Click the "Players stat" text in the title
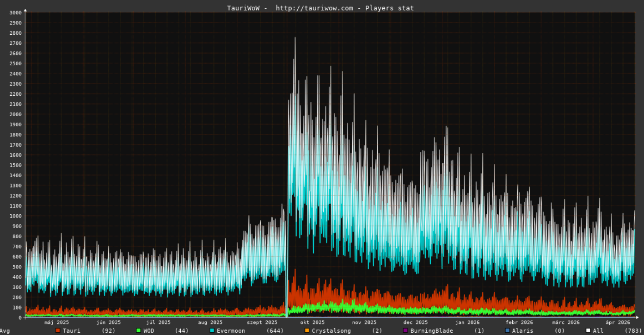Screen dimensions: 644x335 click(390, 8)
